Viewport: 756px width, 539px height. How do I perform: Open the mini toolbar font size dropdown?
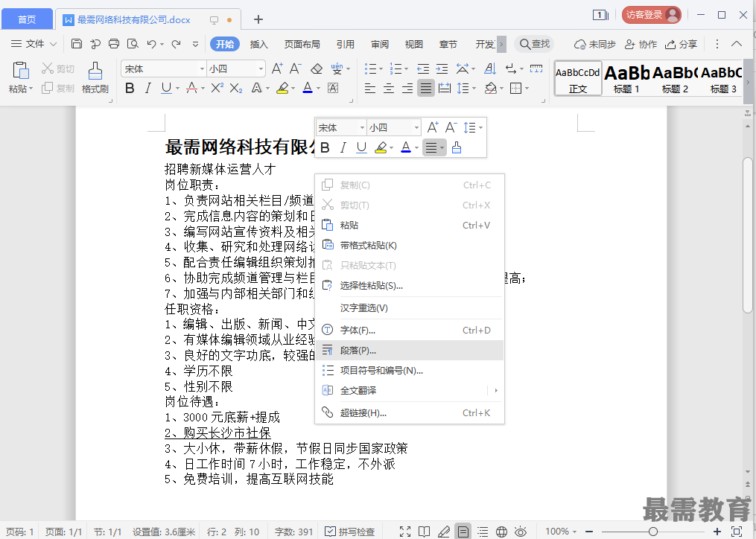416,128
